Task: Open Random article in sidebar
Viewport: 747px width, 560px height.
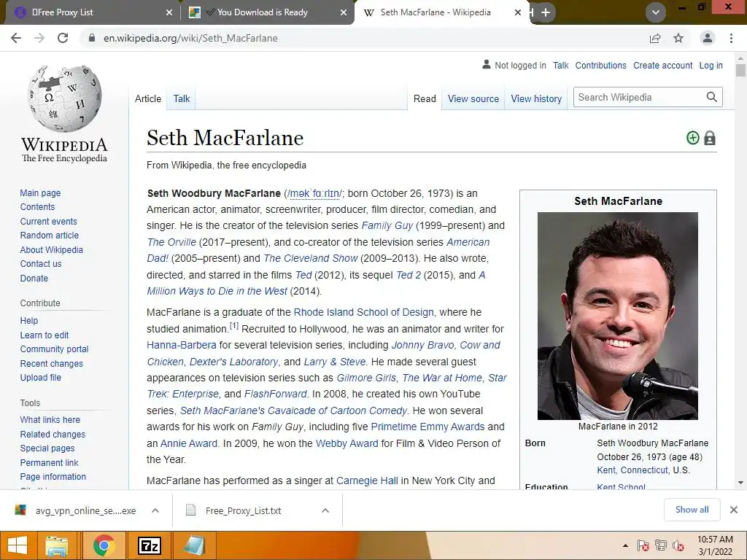Action: click(x=50, y=236)
